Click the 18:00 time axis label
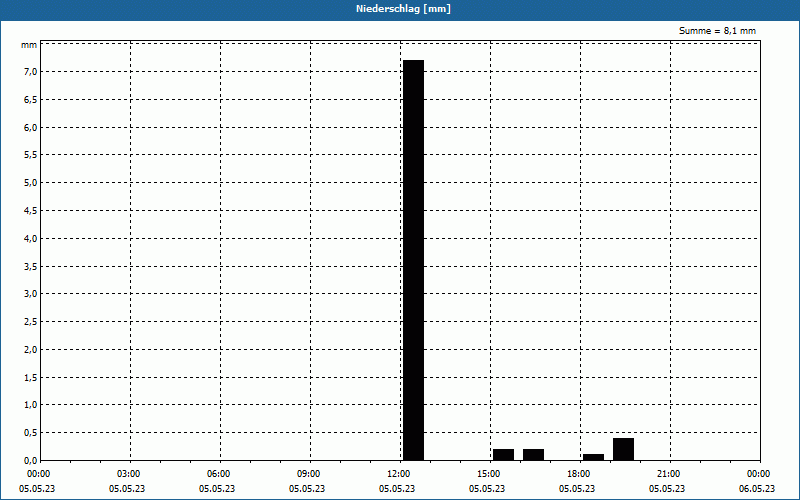Screen dimensions: 800x500 pyautogui.click(x=580, y=474)
